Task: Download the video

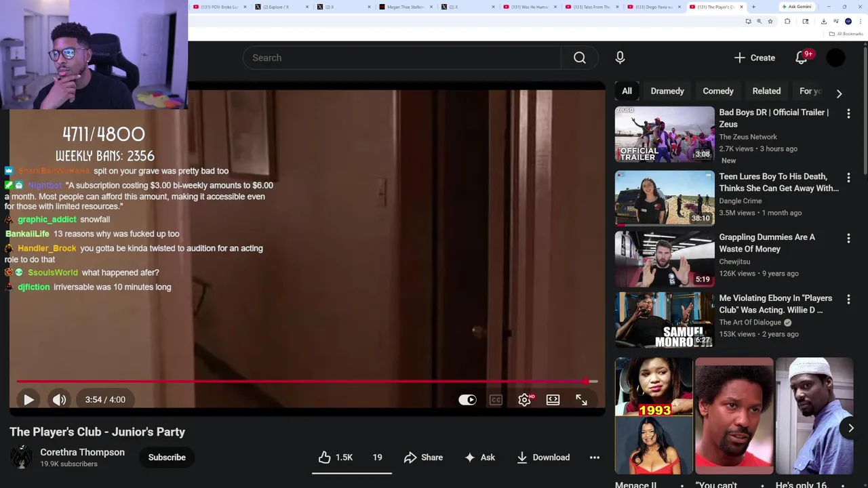Action: [543, 457]
